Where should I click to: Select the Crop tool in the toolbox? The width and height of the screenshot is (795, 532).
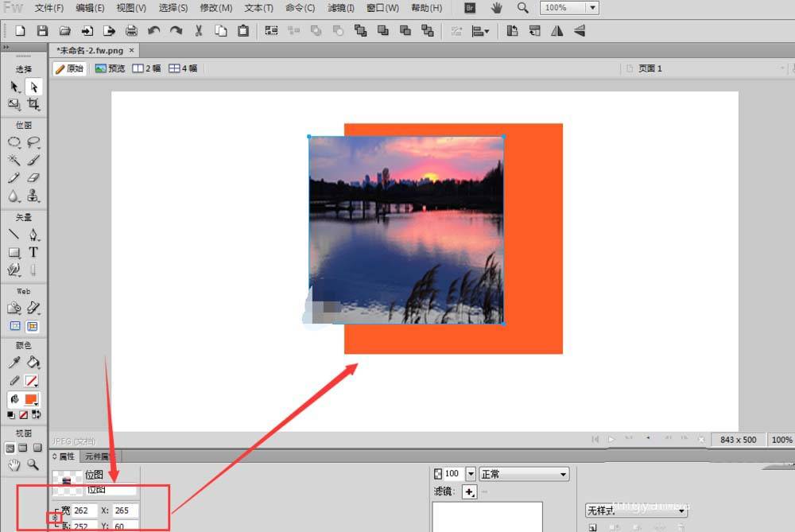coord(33,104)
